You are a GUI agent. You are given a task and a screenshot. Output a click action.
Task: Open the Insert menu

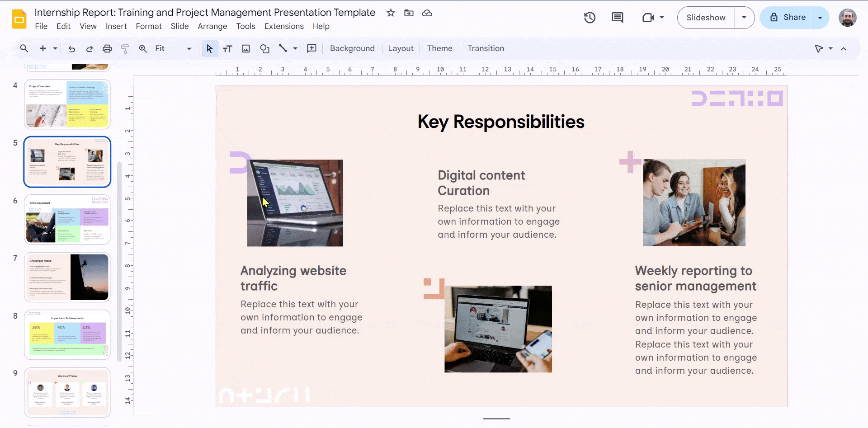pos(116,26)
